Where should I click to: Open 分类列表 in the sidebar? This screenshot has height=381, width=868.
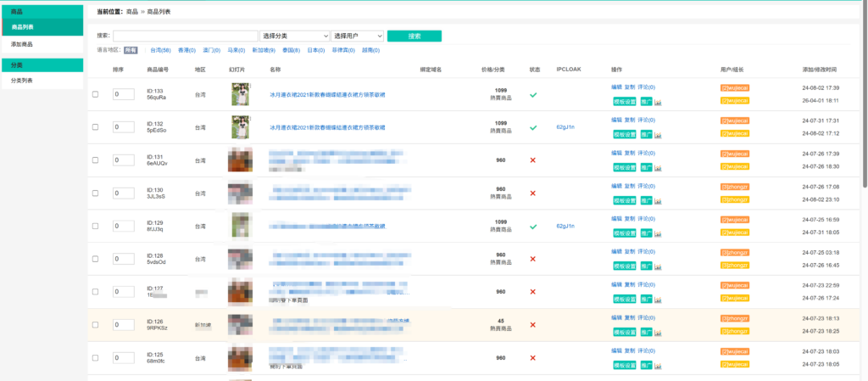coord(42,81)
